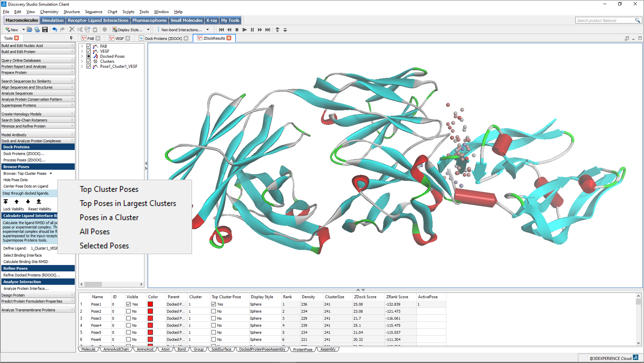This screenshot has width=644, height=363.
Task: Click 'Refine Docked Proteins (RDOCK)...' link
Action: pos(32,275)
